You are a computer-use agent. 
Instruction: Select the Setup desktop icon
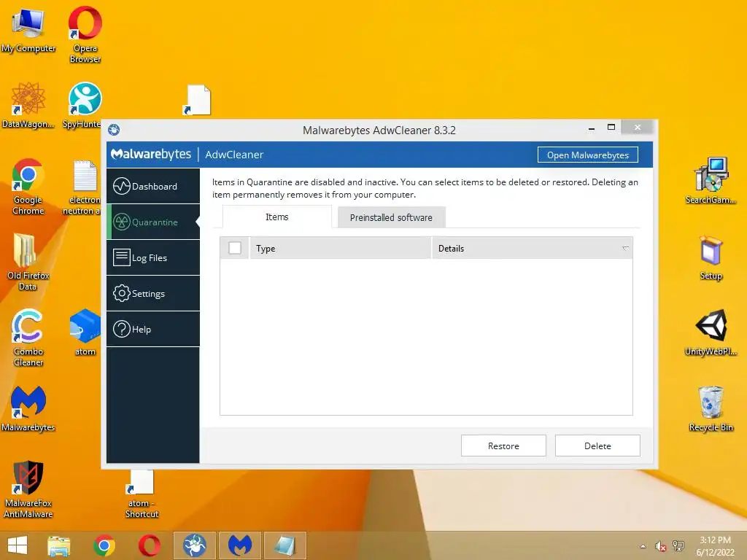pyautogui.click(x=711, y=257)
